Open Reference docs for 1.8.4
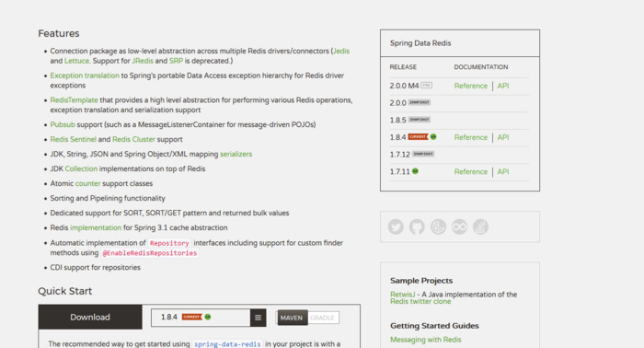 coord(471,137)
